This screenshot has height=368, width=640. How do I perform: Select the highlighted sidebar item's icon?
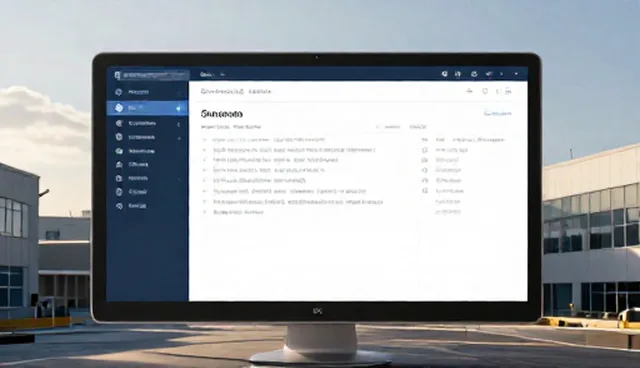click(x=119, y=108)
